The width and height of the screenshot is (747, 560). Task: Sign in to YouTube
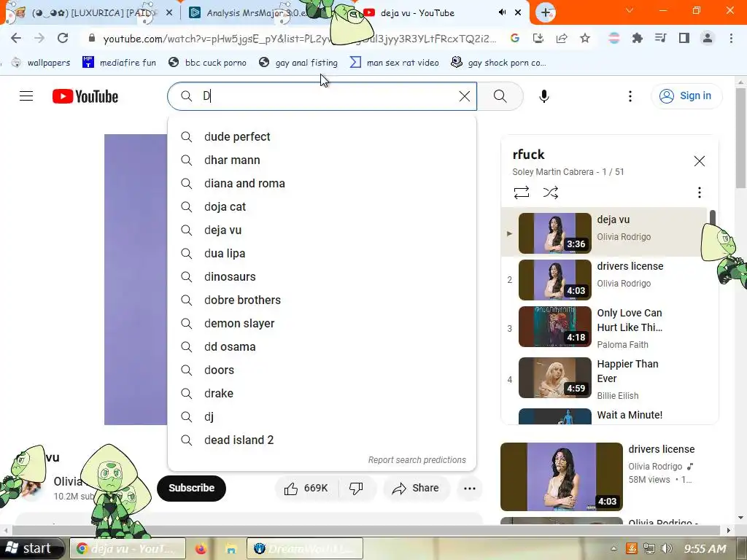(686, 96)
